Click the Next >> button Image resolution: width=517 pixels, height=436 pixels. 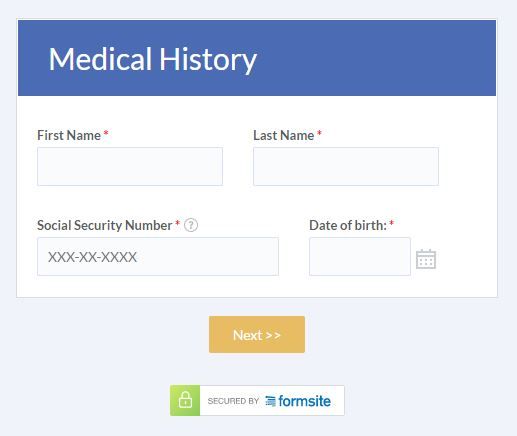point(257,335)
